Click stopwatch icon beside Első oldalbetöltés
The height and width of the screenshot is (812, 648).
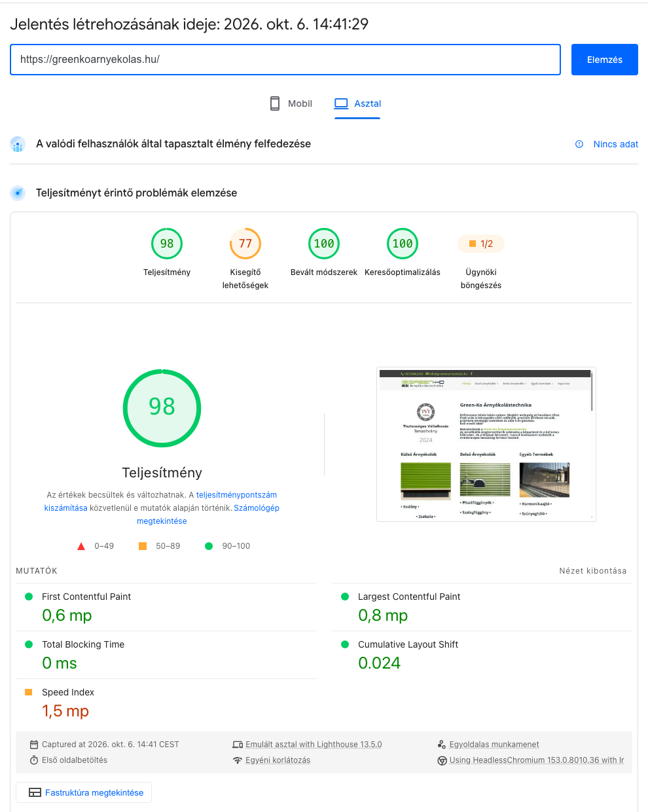34,760
